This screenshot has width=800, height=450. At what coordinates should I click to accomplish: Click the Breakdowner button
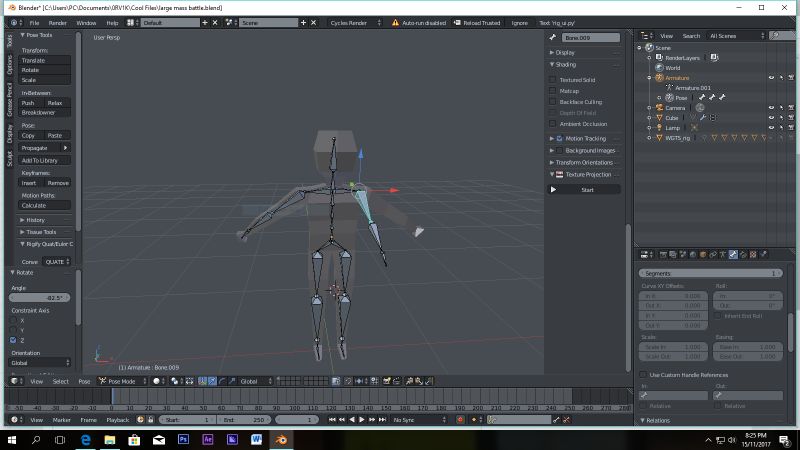click(x=45, y=112)
